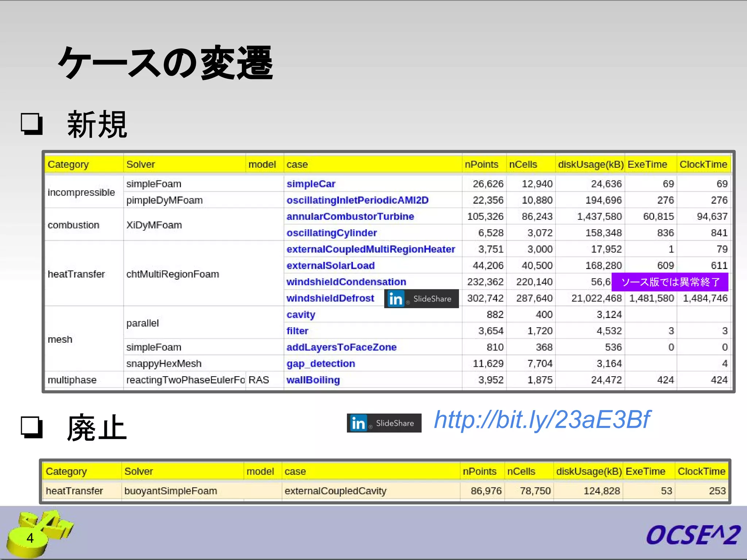Open the simpleCar case link
Image resolution: width=747 pixels, height=560 pixels.
[311, 184]
